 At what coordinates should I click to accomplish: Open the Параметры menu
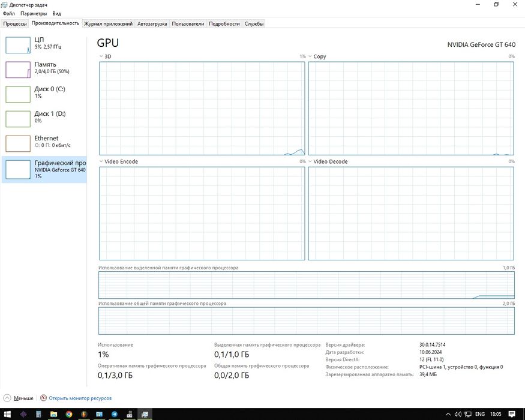34,14
